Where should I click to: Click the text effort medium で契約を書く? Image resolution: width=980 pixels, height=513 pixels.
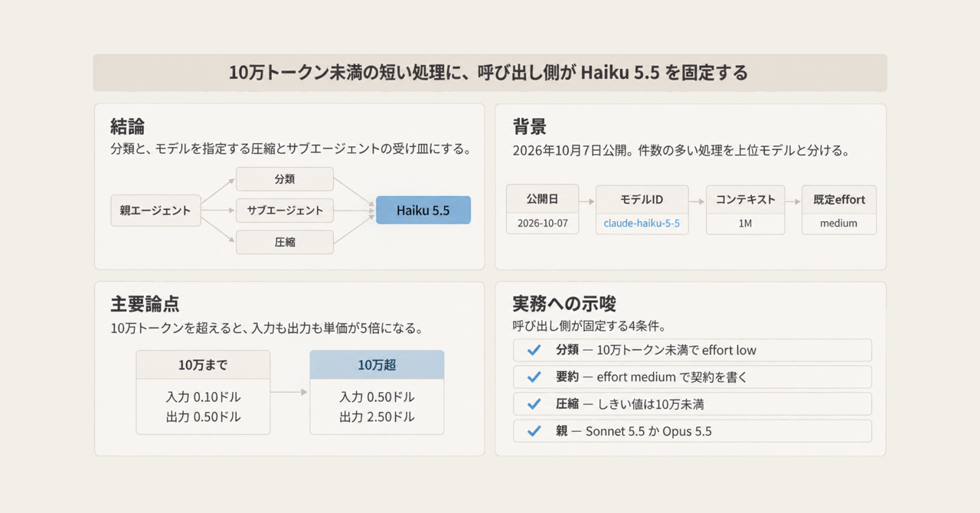(671, 377)
